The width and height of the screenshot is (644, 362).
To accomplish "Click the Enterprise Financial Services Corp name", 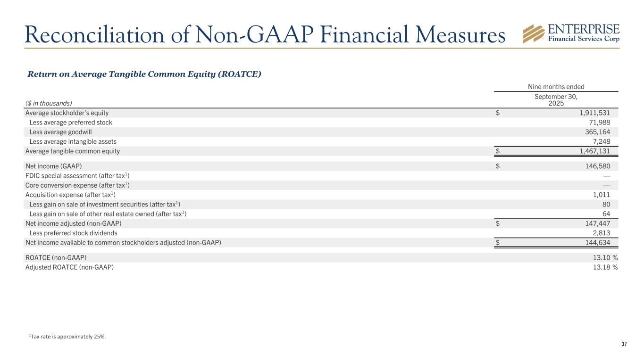I will tap(582, 33).
